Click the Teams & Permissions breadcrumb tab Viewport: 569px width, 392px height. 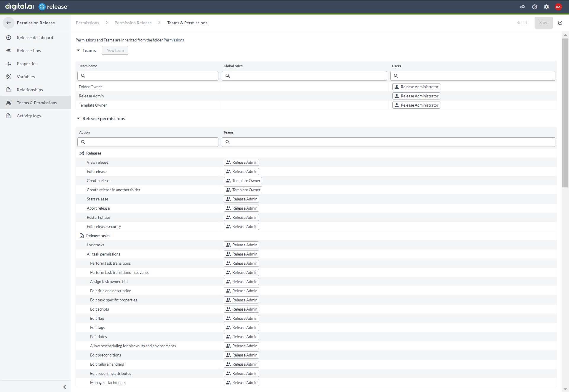[187, 23]
